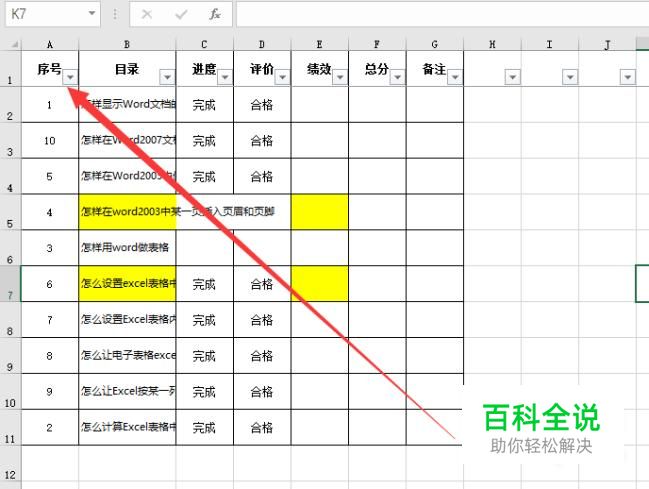Click the 备注 header cell text

pyautogui.click(x=434, y=69)
